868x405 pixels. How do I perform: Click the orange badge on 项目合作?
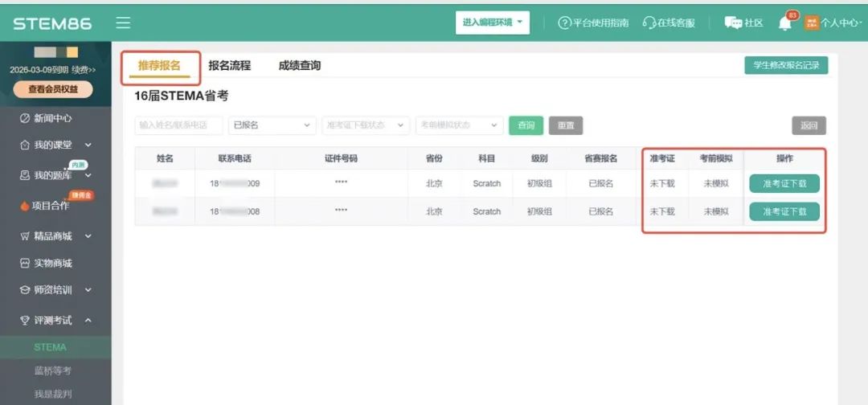82,195
